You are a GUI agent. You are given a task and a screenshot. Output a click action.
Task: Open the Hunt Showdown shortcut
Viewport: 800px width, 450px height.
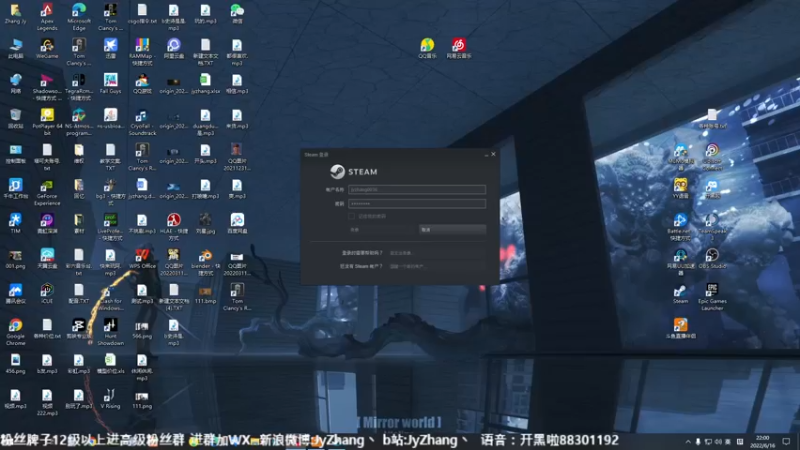[110, 332]
